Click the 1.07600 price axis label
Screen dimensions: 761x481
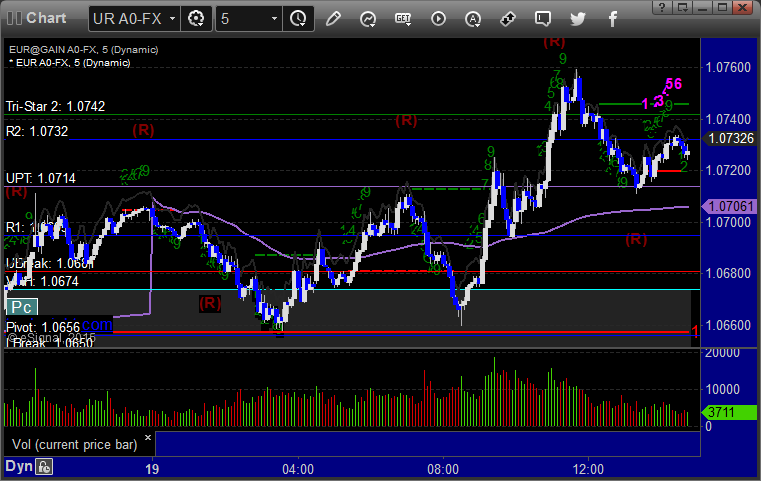point(728,67)
